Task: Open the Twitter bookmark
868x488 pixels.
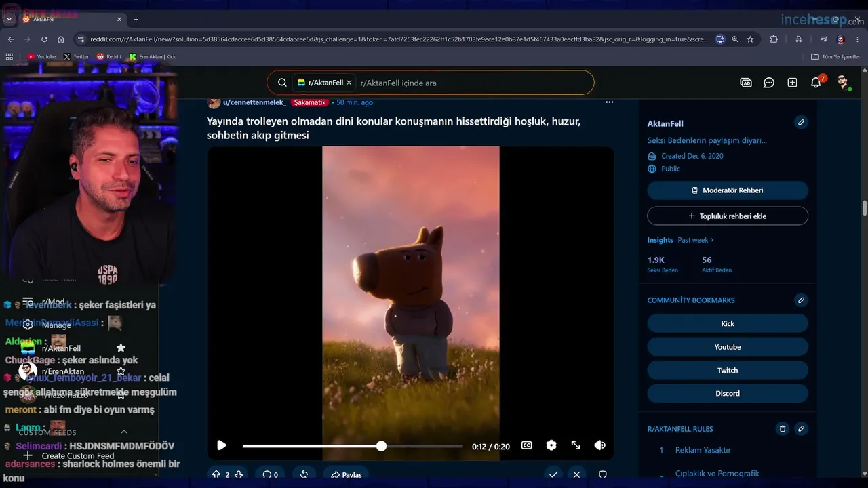Action: (x=76, y=57)
